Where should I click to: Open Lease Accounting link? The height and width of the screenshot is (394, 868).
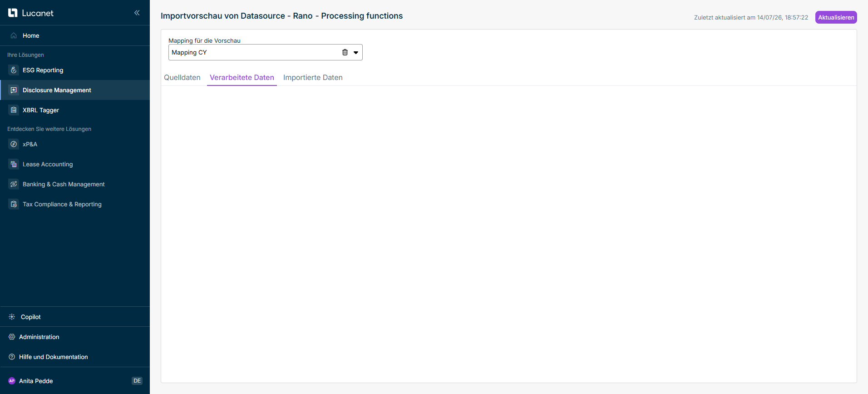(x=75, y=164)
